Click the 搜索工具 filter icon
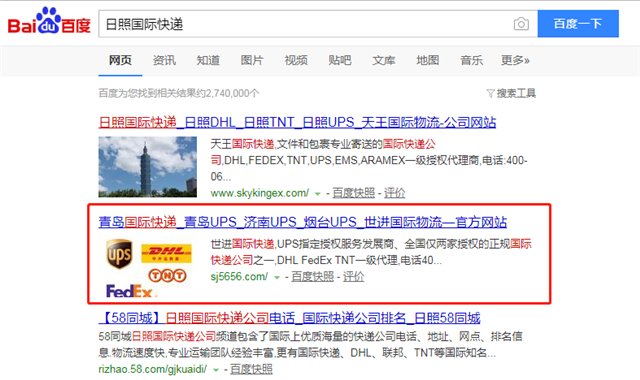 pyautogui.click(x=490, y=93)
